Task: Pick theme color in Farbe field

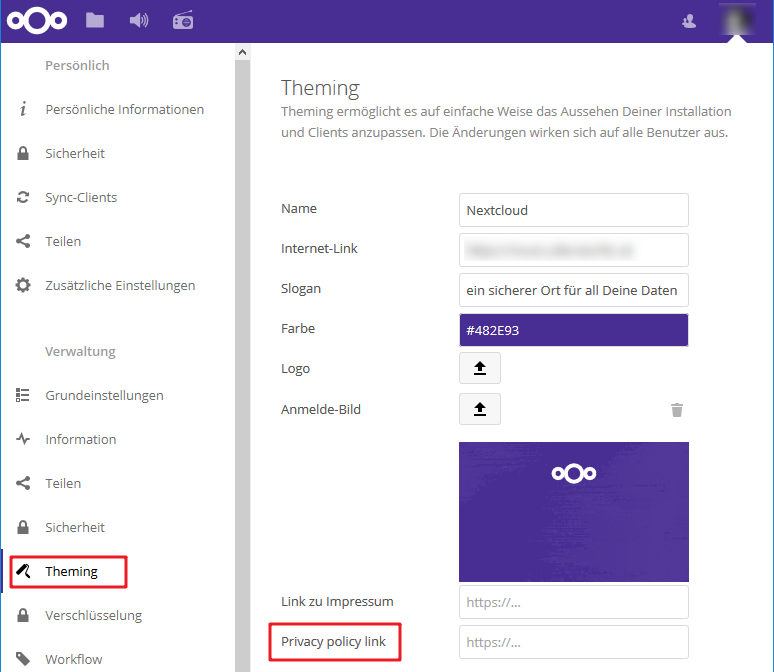Action: (x=573, y=330)
